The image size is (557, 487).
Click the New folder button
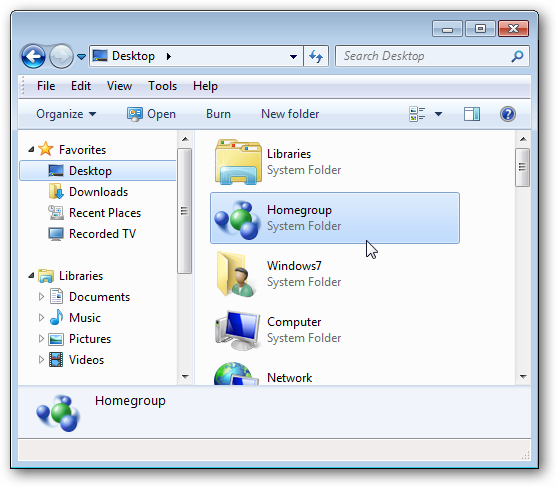(290, 114)
